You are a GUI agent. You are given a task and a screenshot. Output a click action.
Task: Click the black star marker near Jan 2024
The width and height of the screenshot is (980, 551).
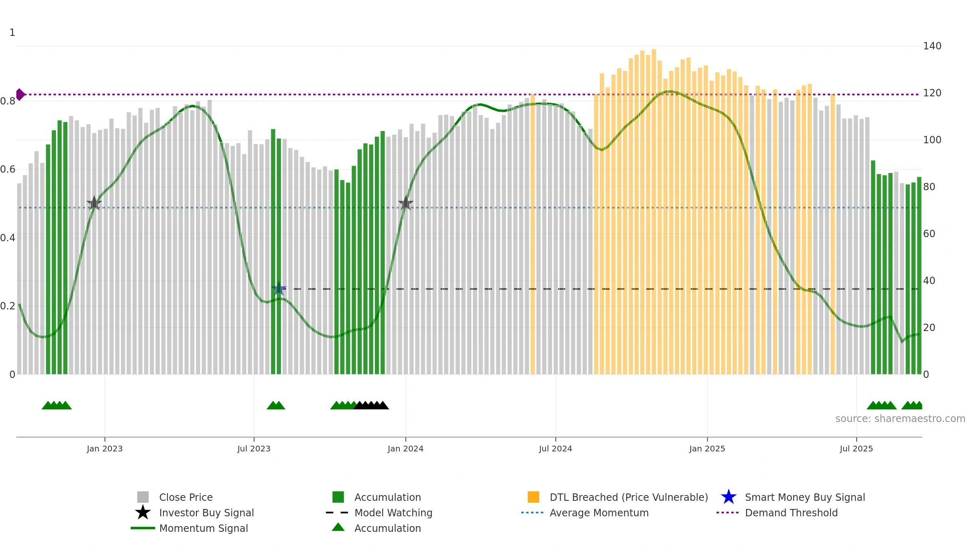point(405,203)
